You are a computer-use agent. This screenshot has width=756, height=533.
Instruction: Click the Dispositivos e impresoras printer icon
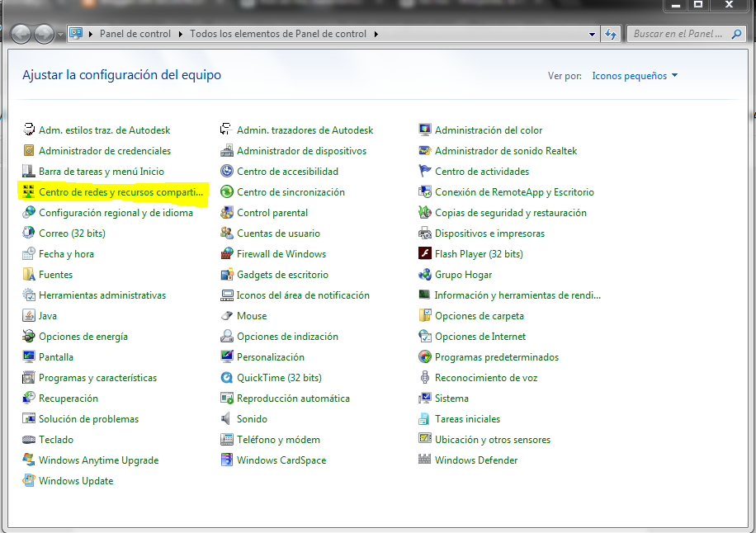coord(425,233)
